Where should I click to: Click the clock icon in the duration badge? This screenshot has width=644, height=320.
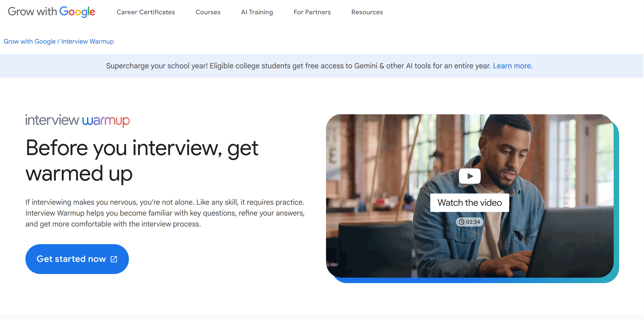coord(461,222)
